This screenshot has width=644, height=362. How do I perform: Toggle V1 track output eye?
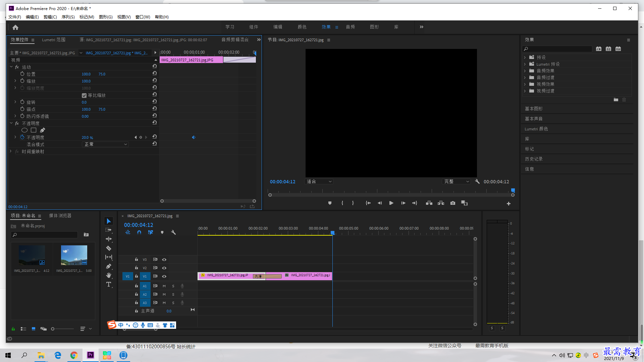pyautogui.click(x=164, y=276)
